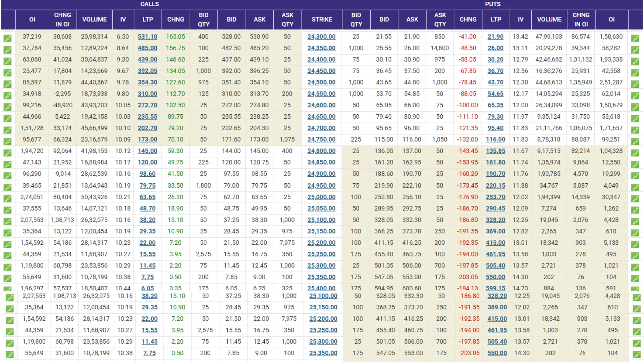Screen dimensions: 644x362
Task: Open call LTP link 98.60
Action: click(147, 174)
